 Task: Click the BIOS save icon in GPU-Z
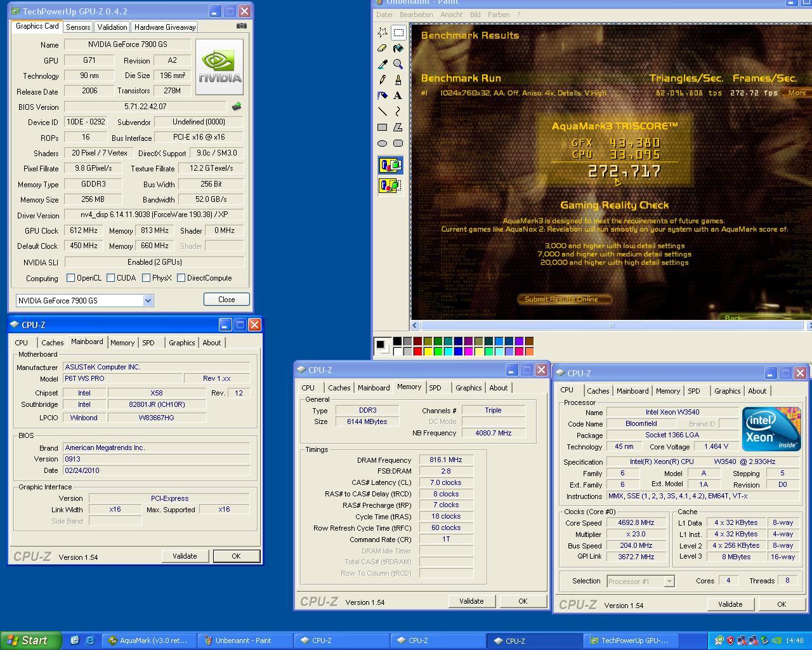click(237, 107)
